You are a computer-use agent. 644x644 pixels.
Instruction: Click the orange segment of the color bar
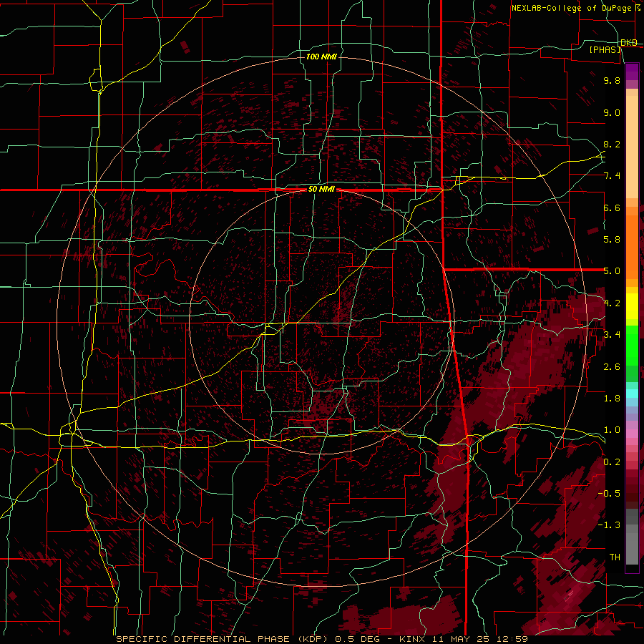point(632,248)
